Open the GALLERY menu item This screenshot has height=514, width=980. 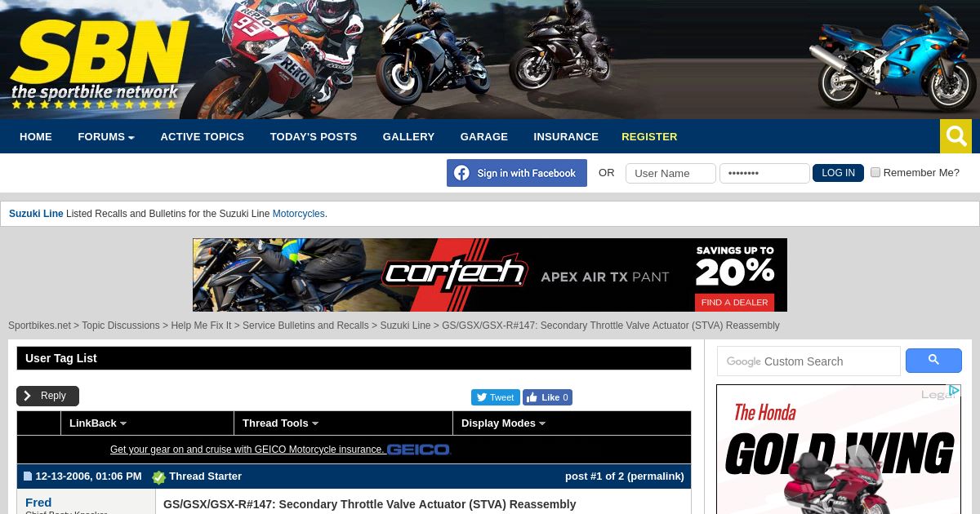pos(408,136)
